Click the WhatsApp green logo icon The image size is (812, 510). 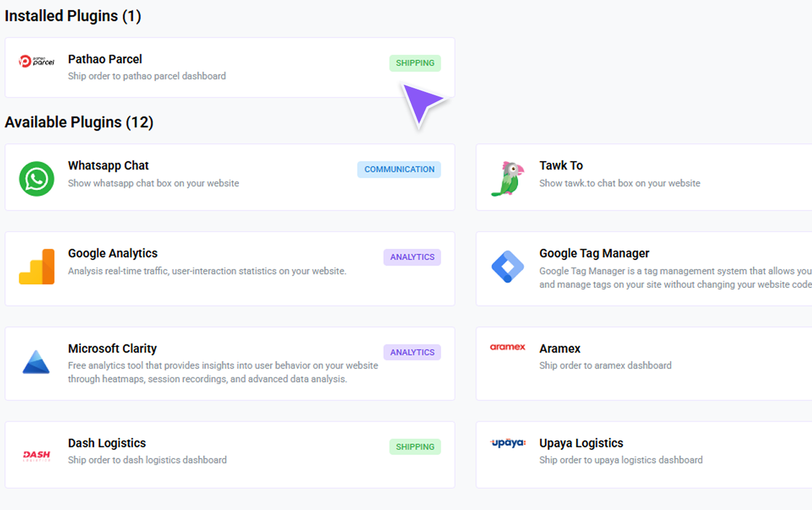click(x=36, y=178)
